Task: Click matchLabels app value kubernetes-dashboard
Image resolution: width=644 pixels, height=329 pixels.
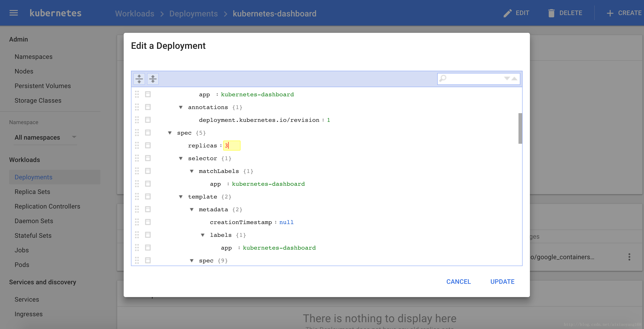Action: (x=268, y=184)
